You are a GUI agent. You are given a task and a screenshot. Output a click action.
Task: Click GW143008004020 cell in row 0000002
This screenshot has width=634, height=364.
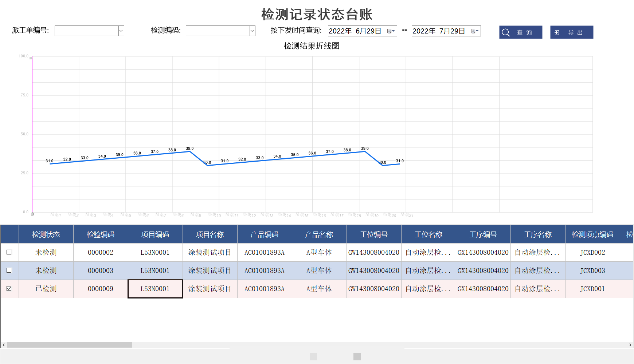click(374, 252)
